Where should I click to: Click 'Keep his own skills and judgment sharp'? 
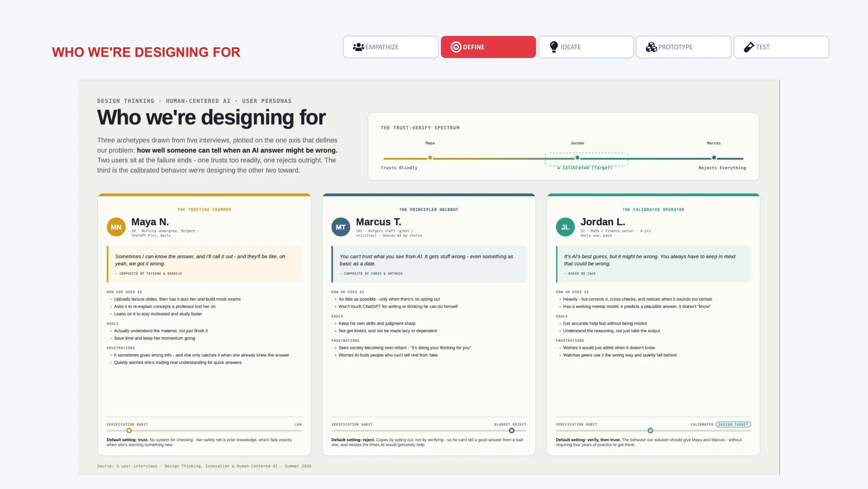[x=377, y=324]
